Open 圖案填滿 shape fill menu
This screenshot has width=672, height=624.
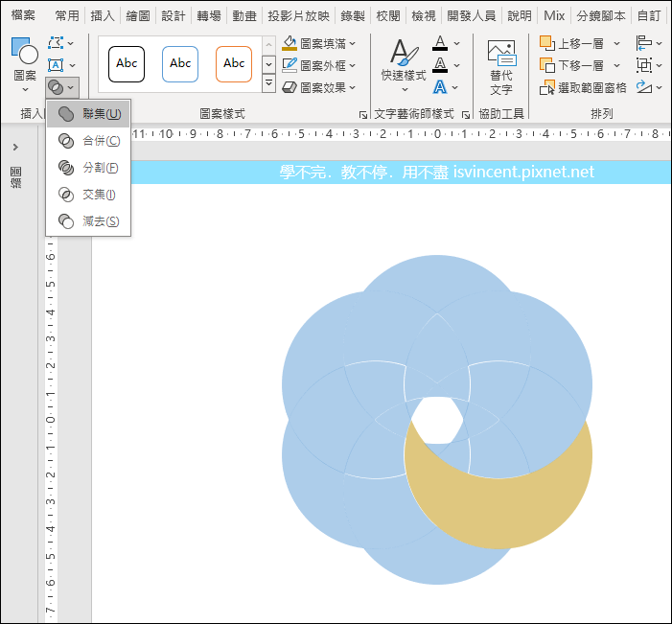(x=318, y=43)
